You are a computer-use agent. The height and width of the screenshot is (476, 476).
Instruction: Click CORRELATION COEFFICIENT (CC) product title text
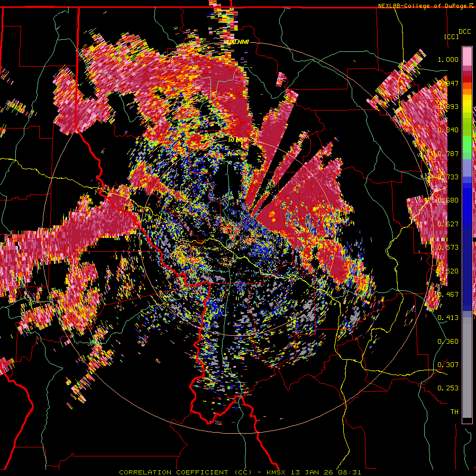coord(185,472)
